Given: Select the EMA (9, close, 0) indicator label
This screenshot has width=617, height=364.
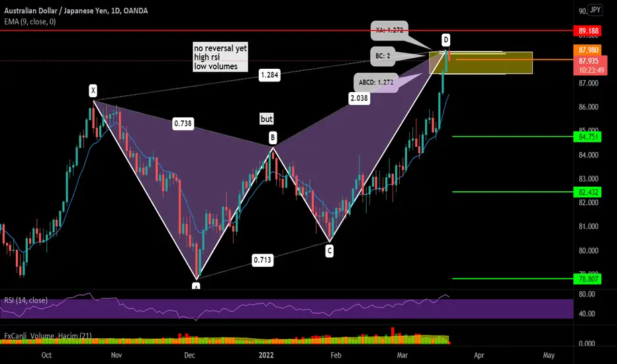Looking at the screenshot, I should pyautogui.click(x=30, y=22).
